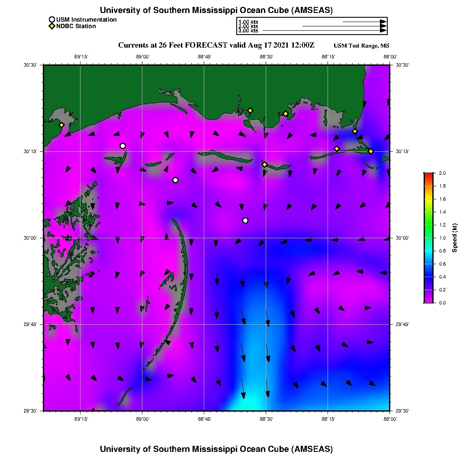The width and height of the screenshot is (476, 454).
Task: Click the 'USM Instrumentation' legend label
Action: 86,19
